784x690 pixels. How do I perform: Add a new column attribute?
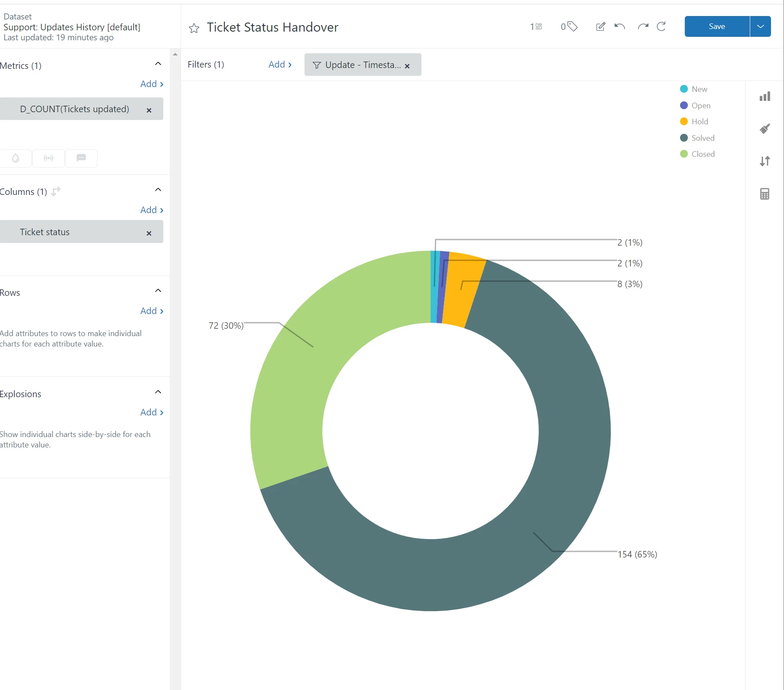click(x=152, y=210)
